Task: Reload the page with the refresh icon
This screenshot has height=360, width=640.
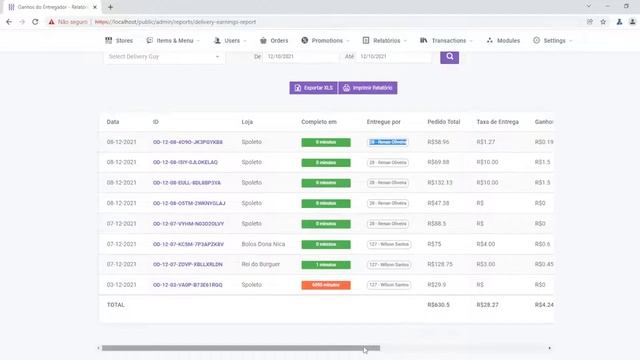Action: [35, 22]
